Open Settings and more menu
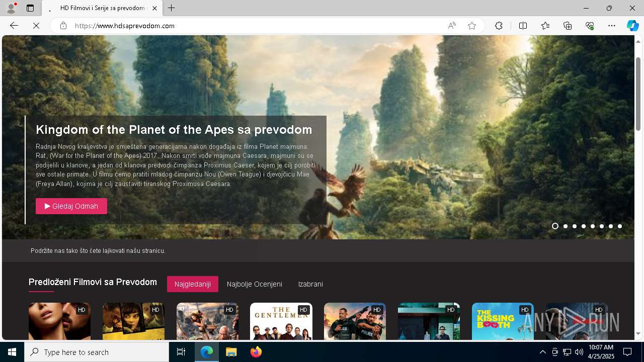Viewport: 644px width, 362px height. pyautogui.click(x=612, y=26)
